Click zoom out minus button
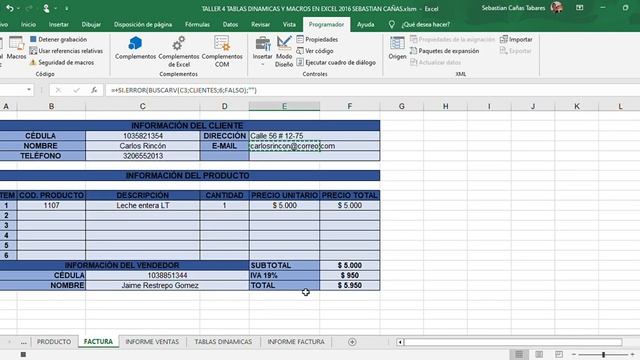The width and height of the screenshot is (640, 360). tap(574, 354)
